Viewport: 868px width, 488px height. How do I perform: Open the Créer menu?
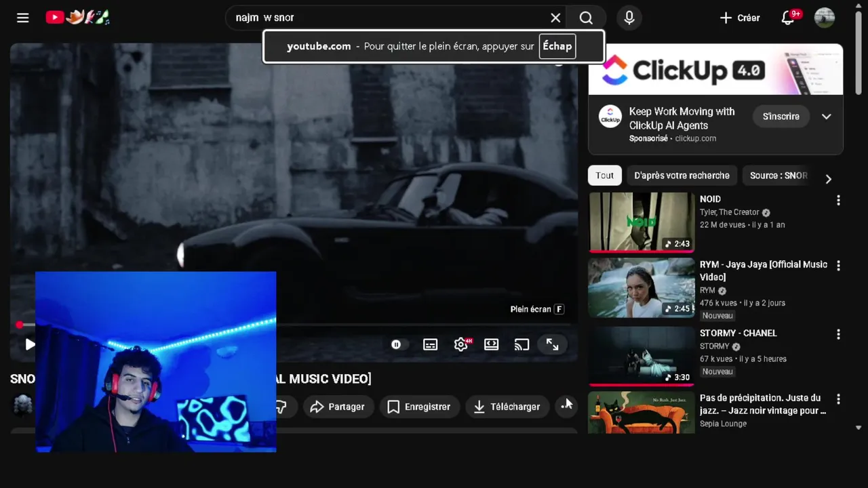coord(740,18)
